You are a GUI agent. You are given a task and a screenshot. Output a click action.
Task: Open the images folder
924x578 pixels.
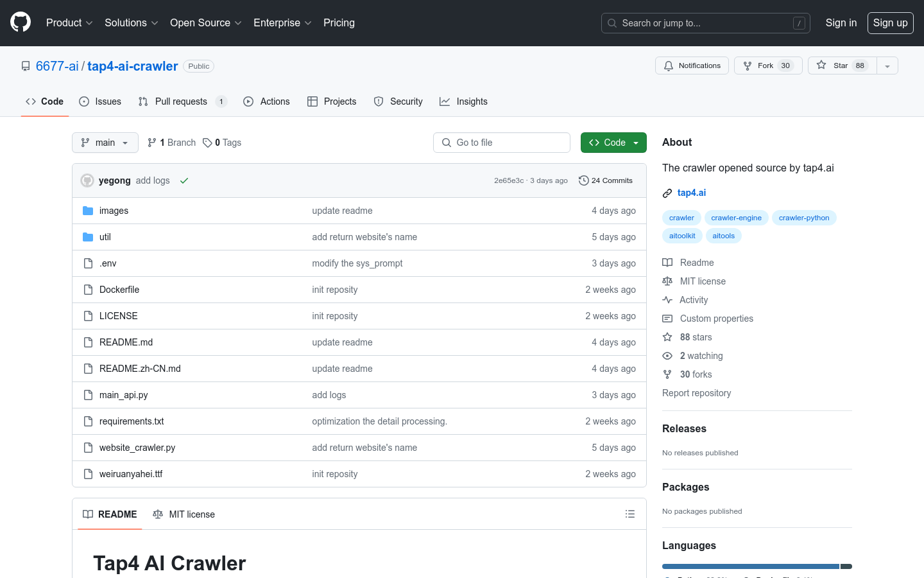(114, 211)
